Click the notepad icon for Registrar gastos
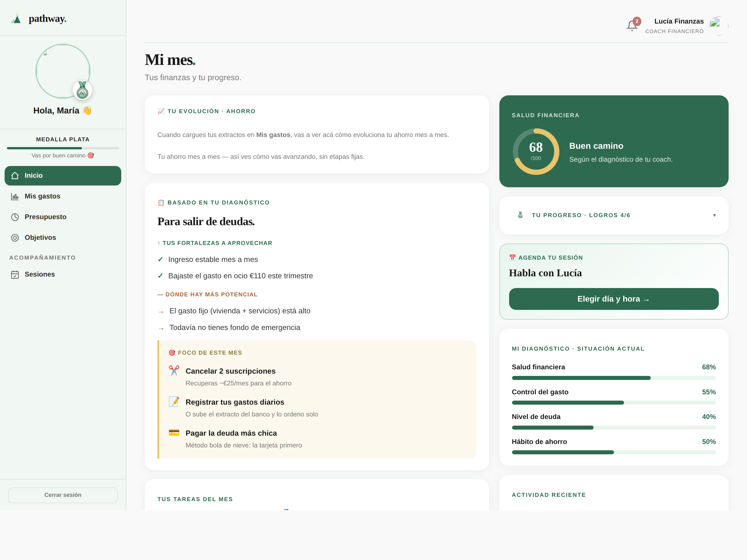Screen dimensions: 747x560 pyautogui.click(x=174, y=401)
